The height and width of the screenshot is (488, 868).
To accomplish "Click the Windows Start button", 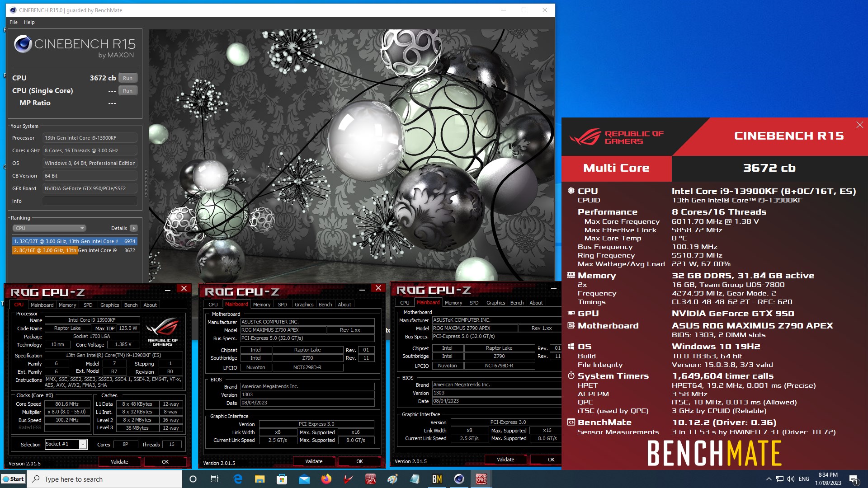I will (13, 479).
